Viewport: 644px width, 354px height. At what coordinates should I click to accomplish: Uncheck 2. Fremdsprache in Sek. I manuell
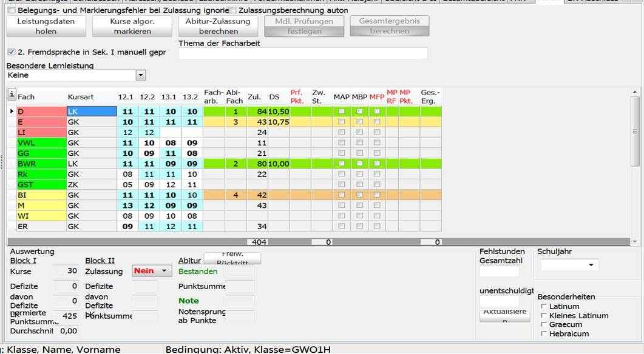[x=12, y=52]
